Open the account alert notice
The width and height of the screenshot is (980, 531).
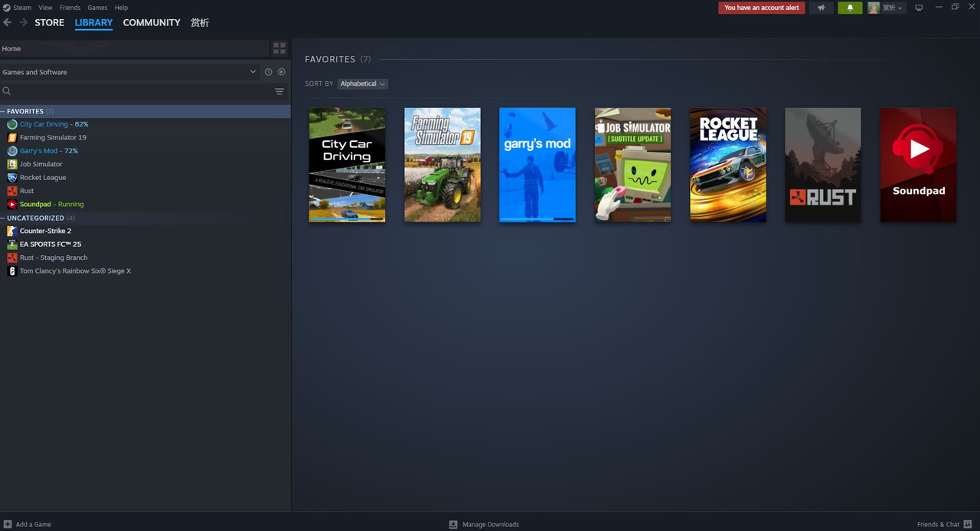point(761,8)
